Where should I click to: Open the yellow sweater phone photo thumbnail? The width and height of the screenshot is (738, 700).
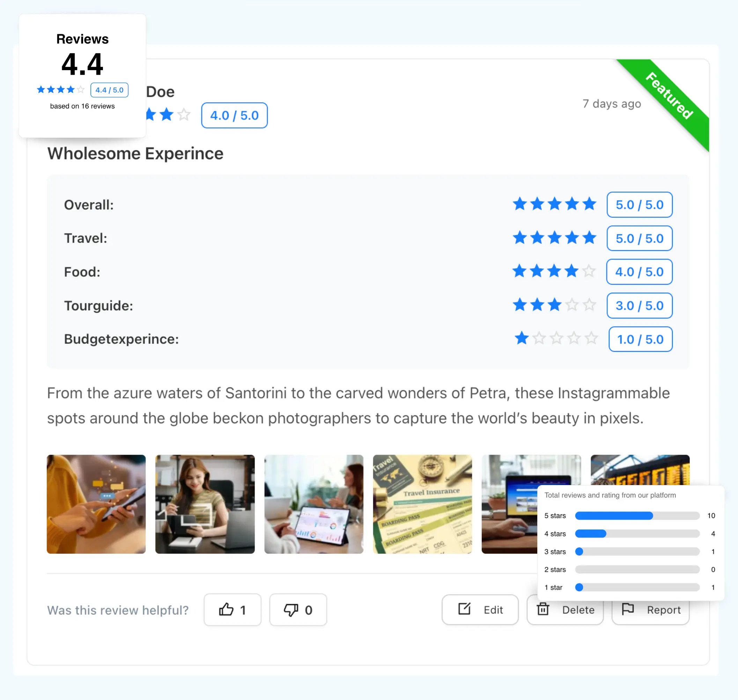pos(96,504)
